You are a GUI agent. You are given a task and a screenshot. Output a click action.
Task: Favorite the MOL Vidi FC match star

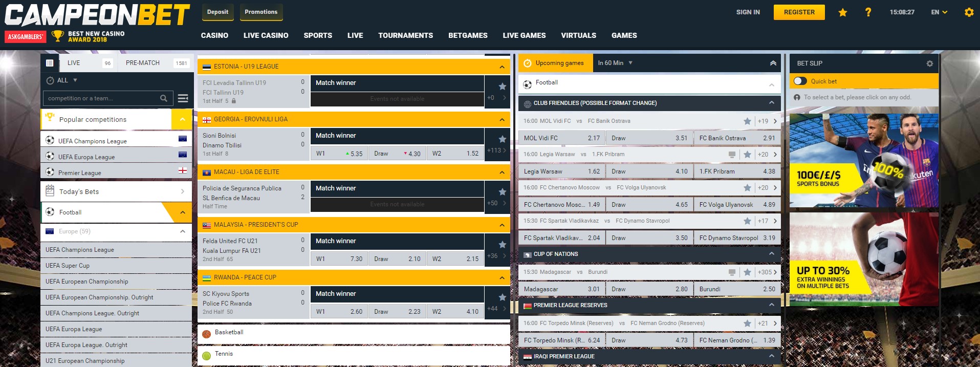(x=747, y=121)
